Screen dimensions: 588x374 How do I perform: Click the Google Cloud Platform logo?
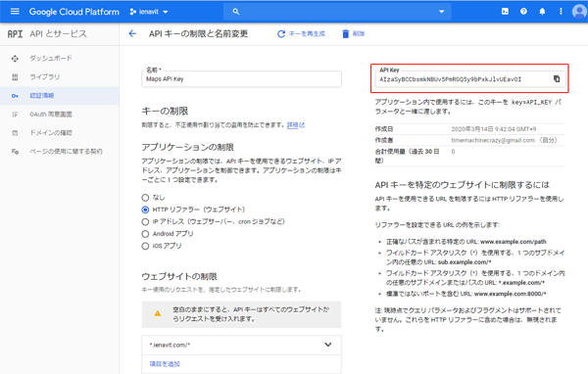click(x=74, y=12)
